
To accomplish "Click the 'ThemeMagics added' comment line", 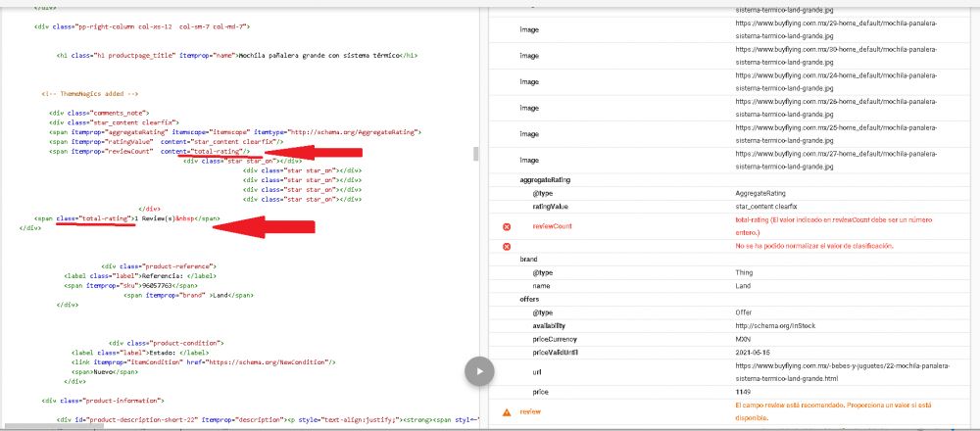I will (89, 94).
